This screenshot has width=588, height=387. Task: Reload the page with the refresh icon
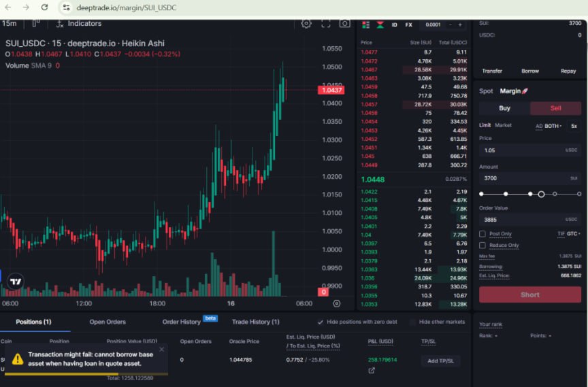tap(44, 7)
